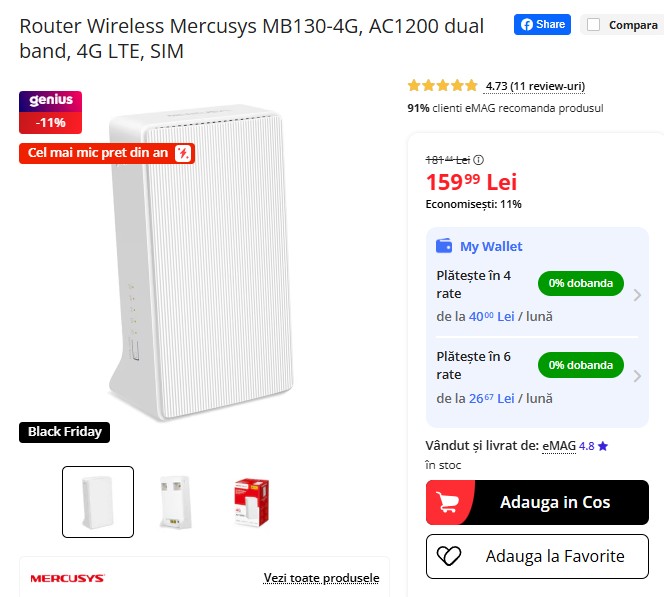Tick the Compara checkbox
The width and height of the screenshot is (664, 597).
click(594, 25)
